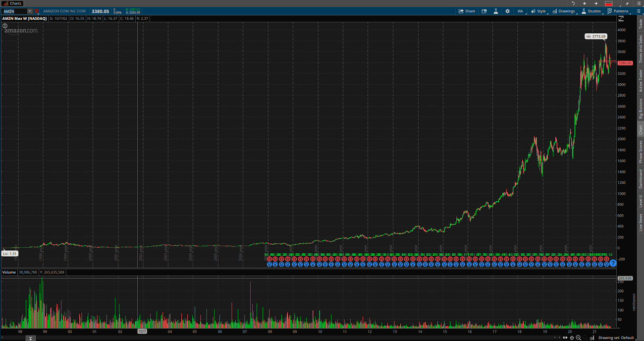This screenshot has width=644, height=341.
Task: Open the Style dropdown menu
Action: click(538, 11)
